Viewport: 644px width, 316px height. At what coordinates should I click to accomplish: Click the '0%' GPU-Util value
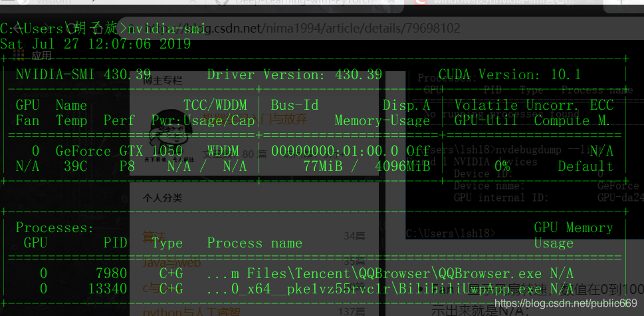coord(502,166)
